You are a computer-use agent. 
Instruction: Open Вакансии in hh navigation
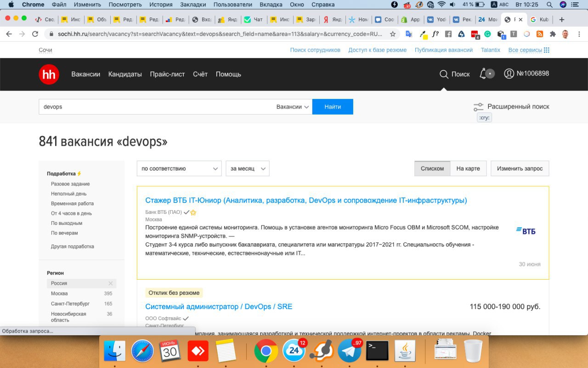coord(85,74)
